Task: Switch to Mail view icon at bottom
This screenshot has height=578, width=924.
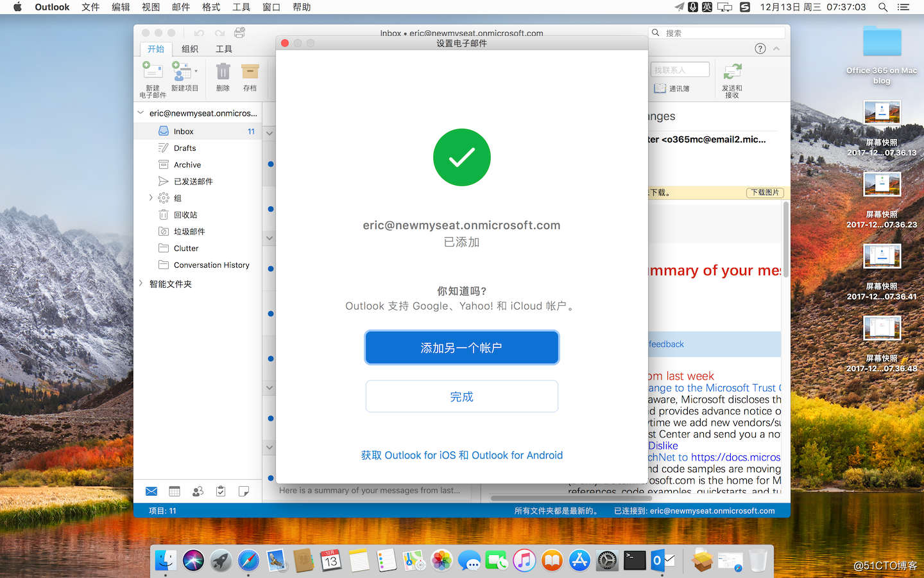Action: [151, 491]
